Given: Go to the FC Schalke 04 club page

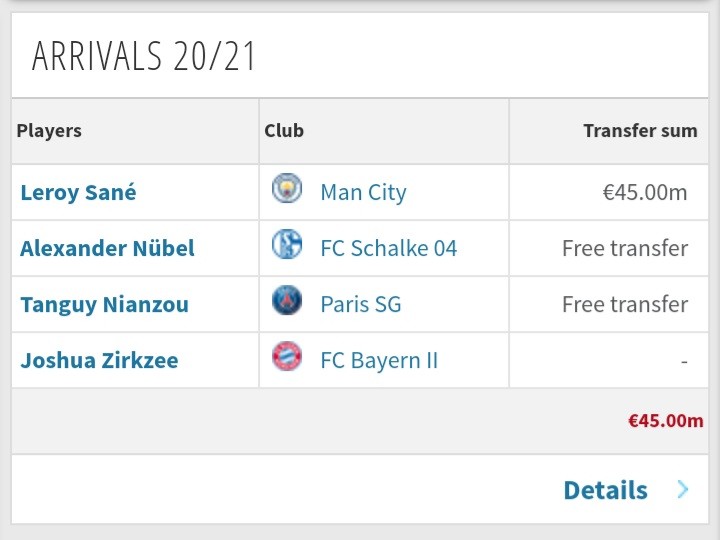Looking at the screenshot, I should (x=388, y=248).
